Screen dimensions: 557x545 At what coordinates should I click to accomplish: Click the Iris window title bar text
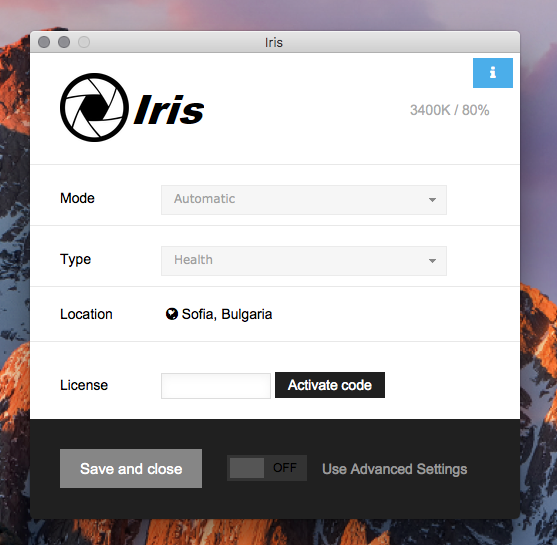(274, 43)
